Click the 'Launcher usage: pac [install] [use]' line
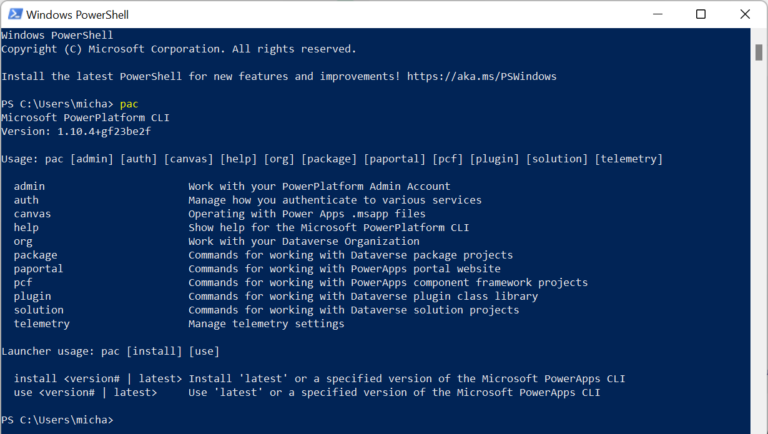Viewport: 768px width, 434px height. (110, 351)
